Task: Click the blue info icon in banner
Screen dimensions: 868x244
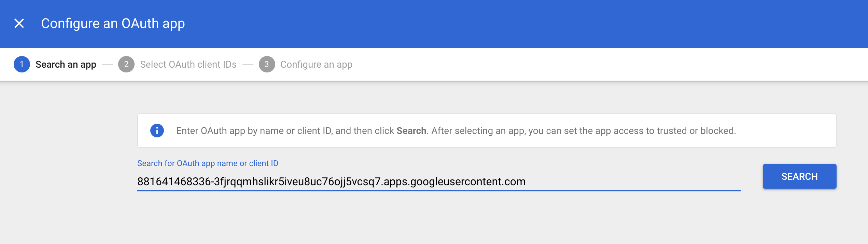Action: pos(157,131)
